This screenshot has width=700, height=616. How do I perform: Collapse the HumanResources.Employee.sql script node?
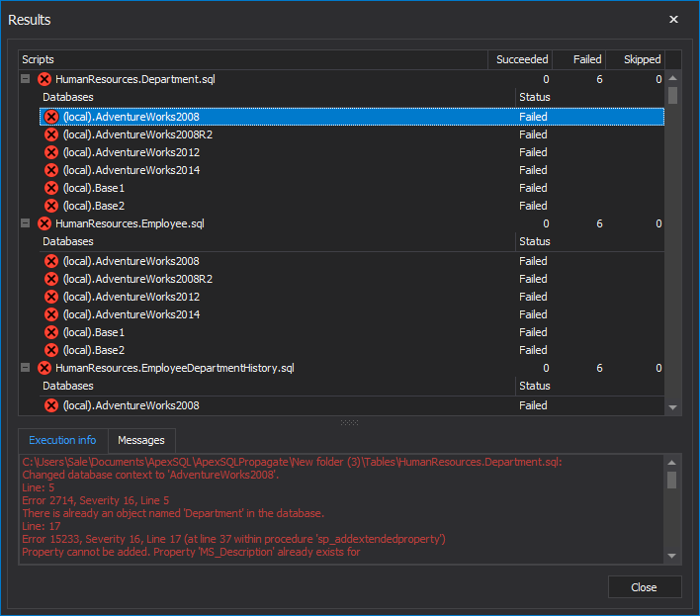(x=26, y=223)
